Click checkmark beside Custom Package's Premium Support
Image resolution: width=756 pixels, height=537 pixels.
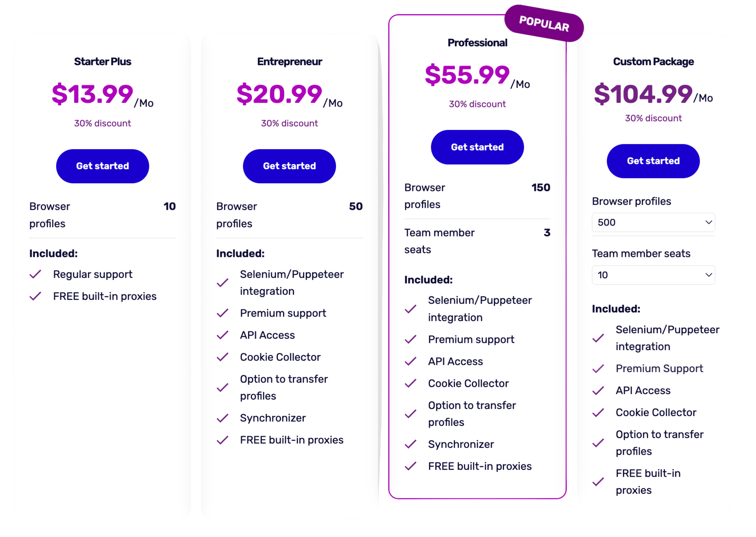pos(598,368)
